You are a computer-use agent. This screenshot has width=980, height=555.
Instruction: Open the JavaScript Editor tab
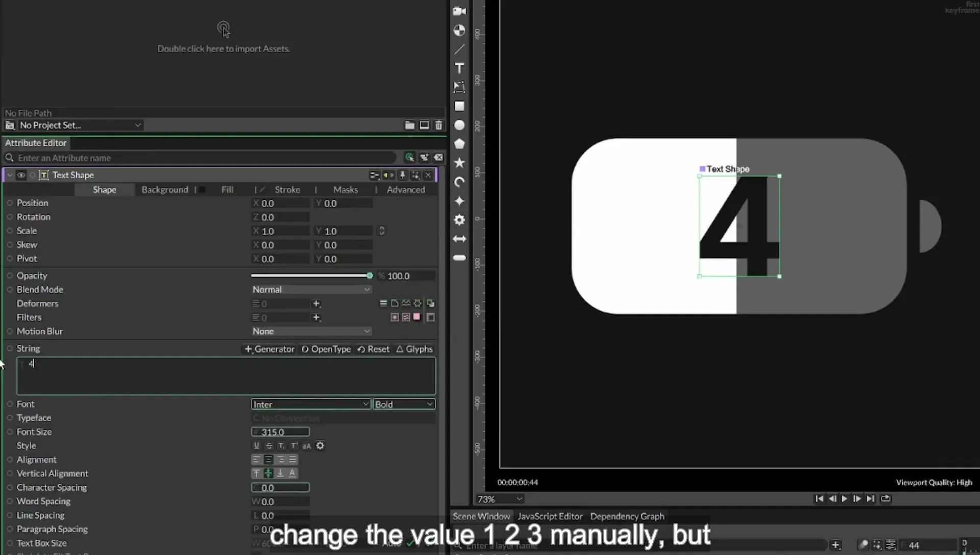tap(550, 516)
